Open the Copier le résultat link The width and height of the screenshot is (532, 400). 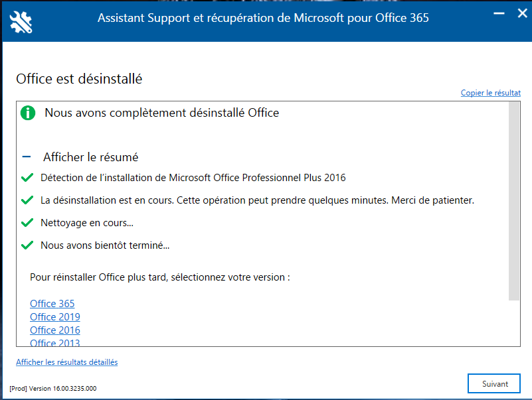point(491,93)
